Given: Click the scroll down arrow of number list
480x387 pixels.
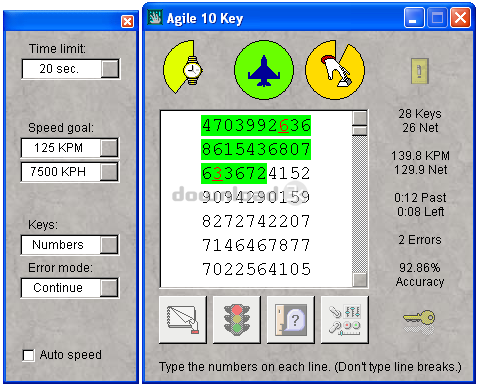Looking at the screenshot, I should 360,280.
